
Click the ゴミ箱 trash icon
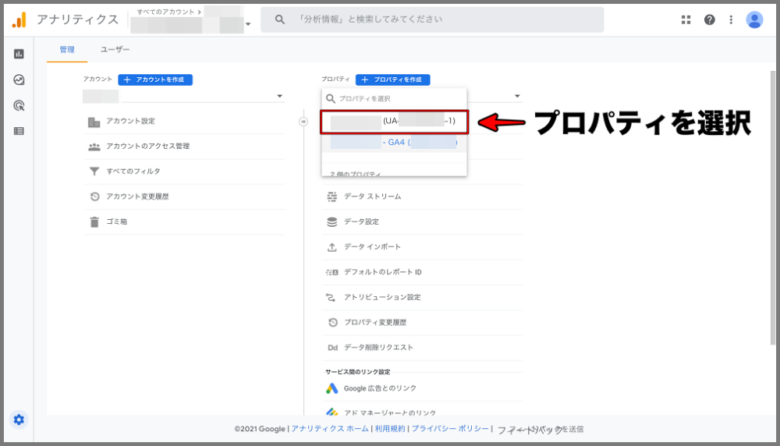(95, 222)
